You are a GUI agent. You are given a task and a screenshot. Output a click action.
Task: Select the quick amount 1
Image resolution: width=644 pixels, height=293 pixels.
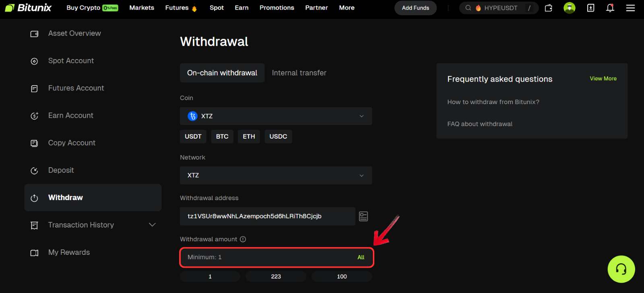pos(210,277)
